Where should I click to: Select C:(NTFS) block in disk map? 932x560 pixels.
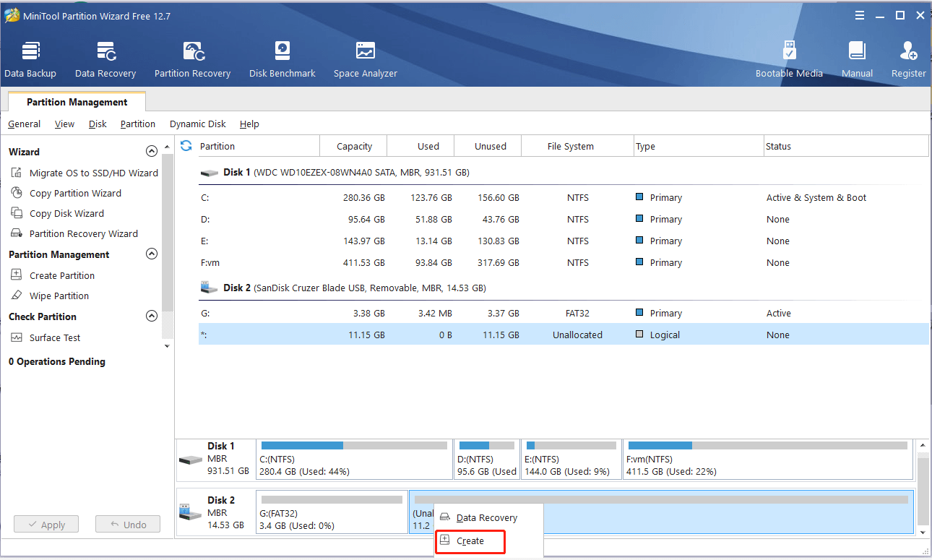[354, 459]
